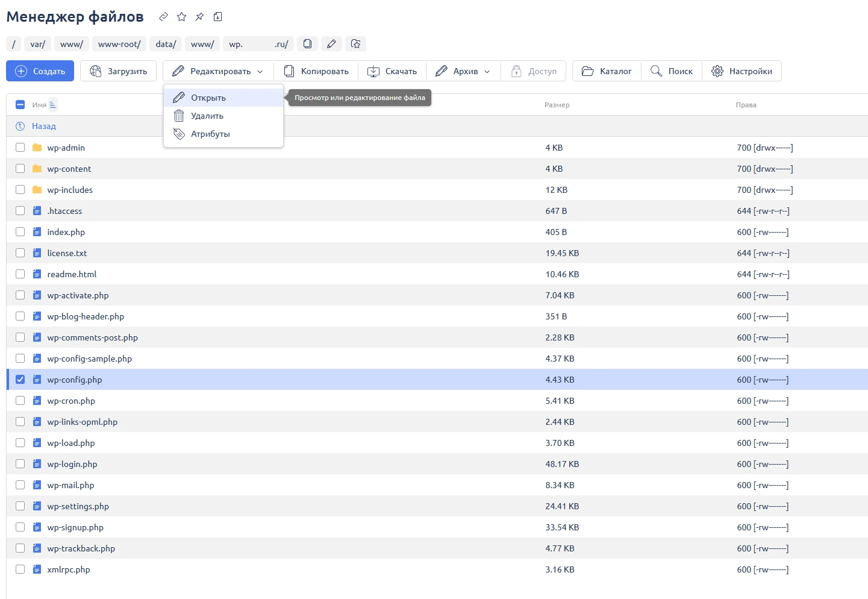This screenshot has width=868, height=599.
Task: Choose Атрибуты from the edit menu
Action: point(210,134)
